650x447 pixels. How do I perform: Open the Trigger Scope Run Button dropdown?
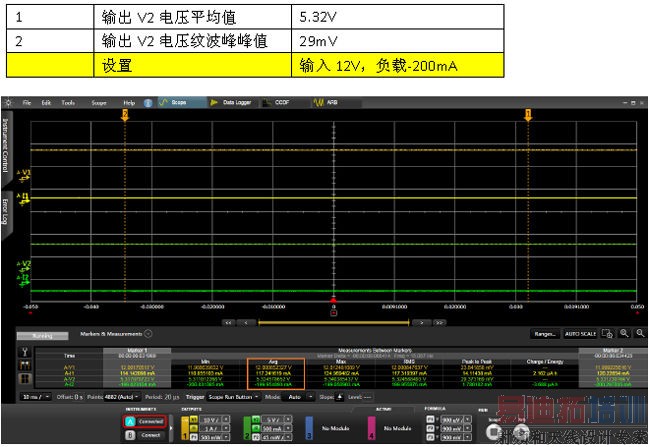point(233,397)
